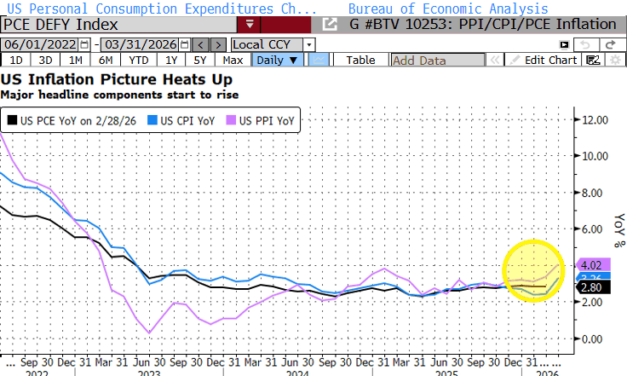
Task: Click the chart annotation tools icon
Action: [593, 60]
